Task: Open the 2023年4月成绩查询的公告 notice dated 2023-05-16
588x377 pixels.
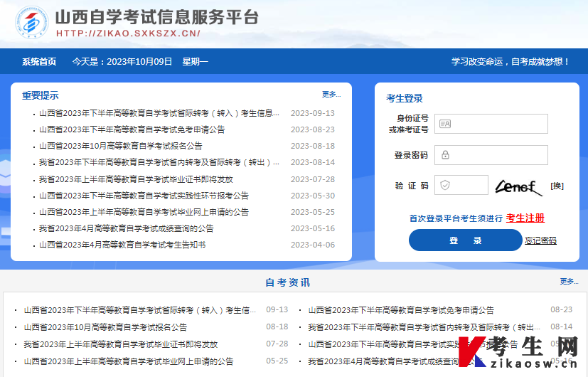Action: tap(126, 228)
